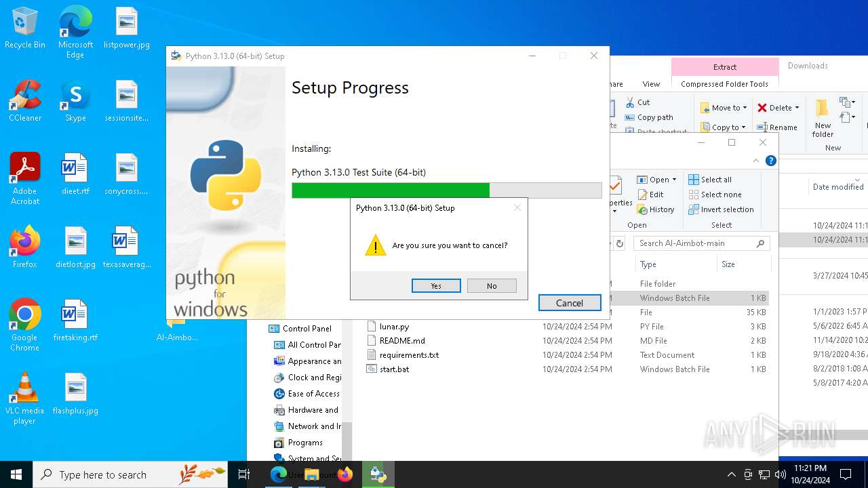Screen dimensions: 868x488
Task: Select the flashplus.jpg desktop file
Action: 75,394
